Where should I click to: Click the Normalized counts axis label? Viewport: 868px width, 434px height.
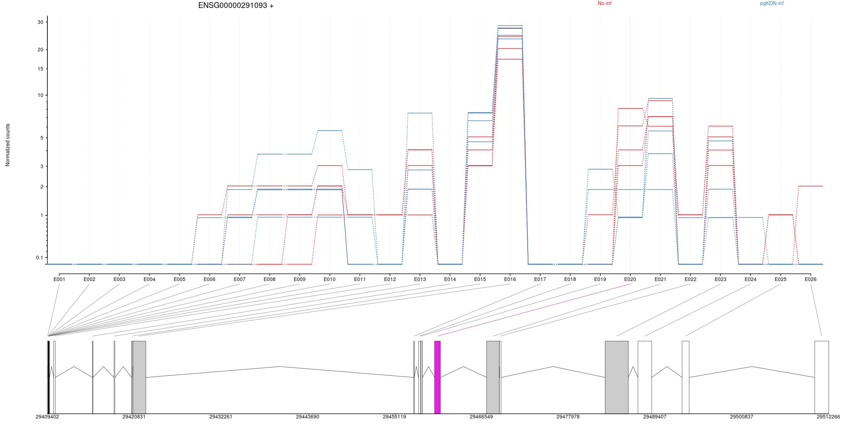[x=8, y=145]
